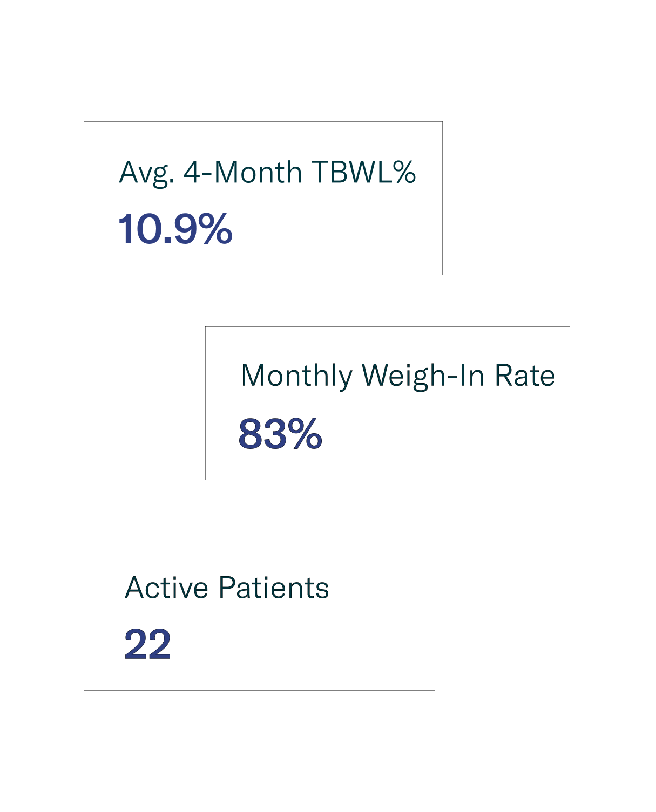The width and height of the screenshot is (656, 812).
Task: Click empty space right of 10.9% in card
Action: pyautogui.click(x=335, y=229)
